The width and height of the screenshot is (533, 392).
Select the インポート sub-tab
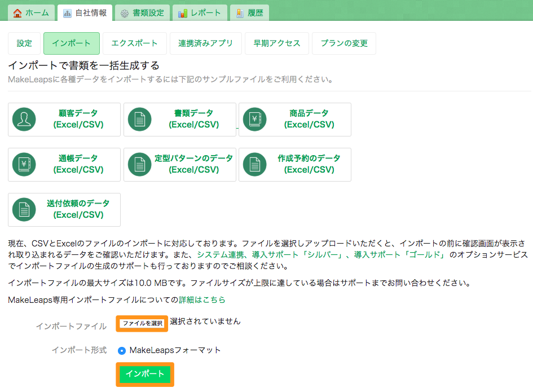click(x=72, y=43)
